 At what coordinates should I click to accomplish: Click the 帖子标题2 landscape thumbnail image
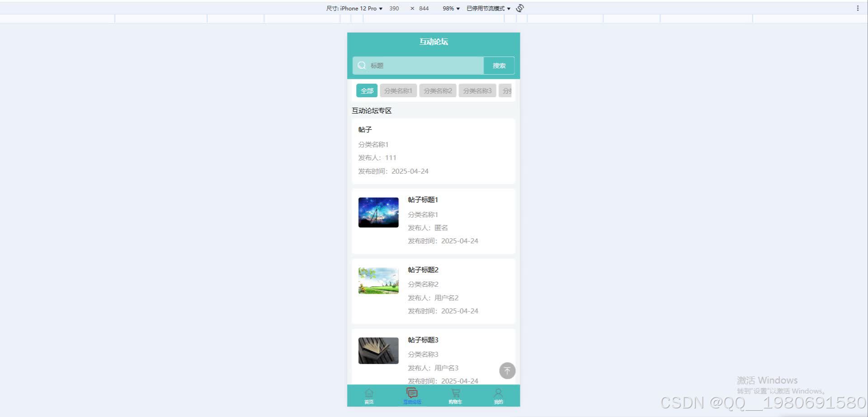tap(378, 280)
